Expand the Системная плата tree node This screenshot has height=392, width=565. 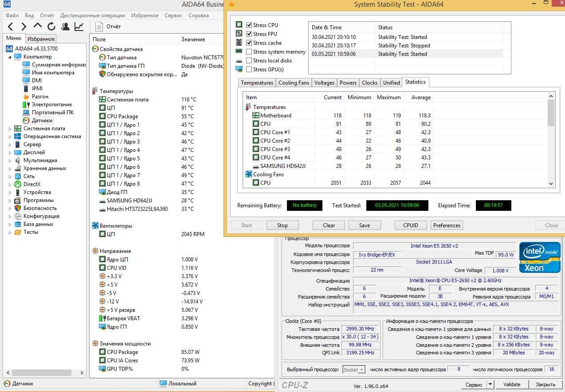pyautogui.click(x=10, y=128)
